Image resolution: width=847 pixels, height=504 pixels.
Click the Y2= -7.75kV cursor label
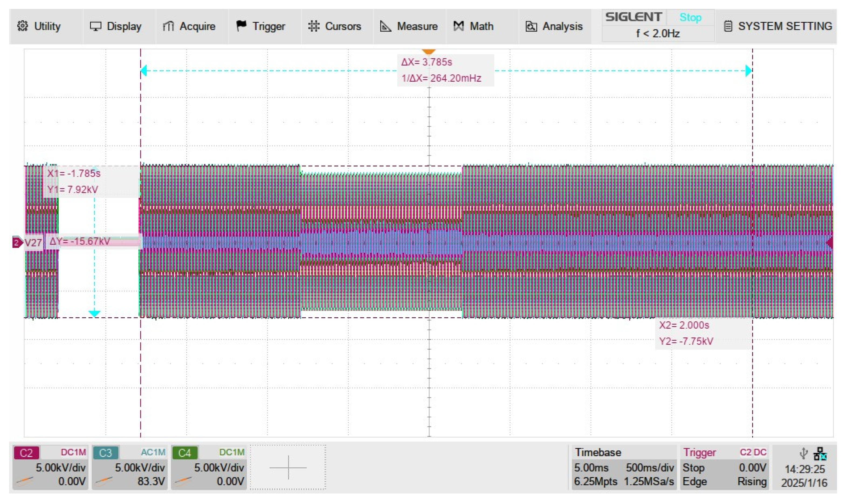click(x=686, y=341)
